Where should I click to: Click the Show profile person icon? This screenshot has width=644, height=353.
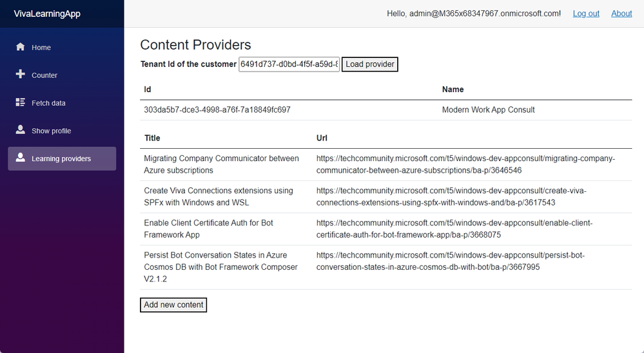click(20, 130)
